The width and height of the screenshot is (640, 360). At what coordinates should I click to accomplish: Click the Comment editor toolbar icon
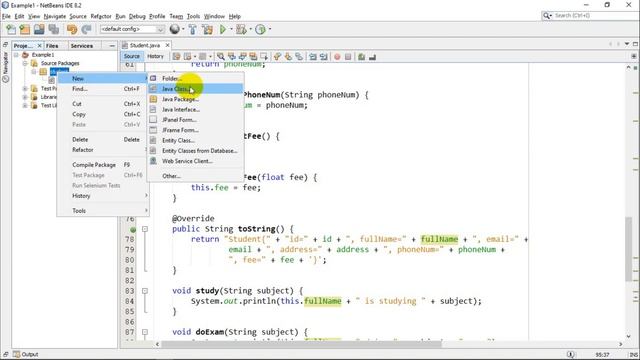(x=361, y=57)
